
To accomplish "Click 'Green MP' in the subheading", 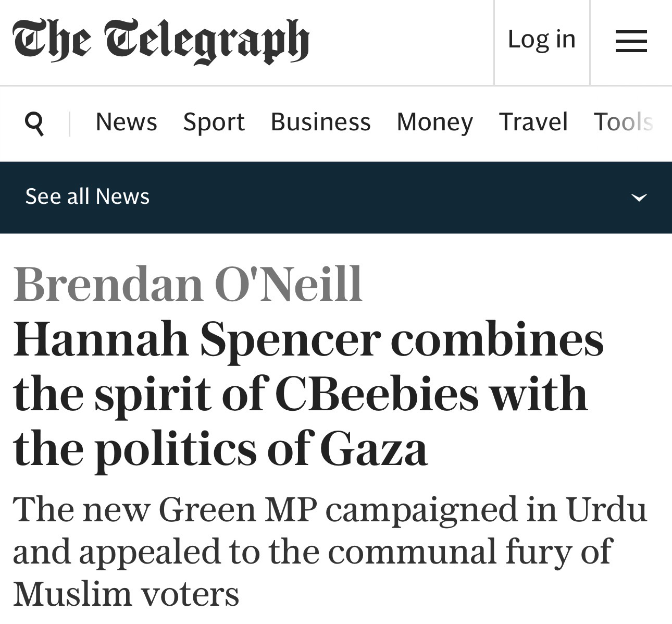I will pos(238,509).
